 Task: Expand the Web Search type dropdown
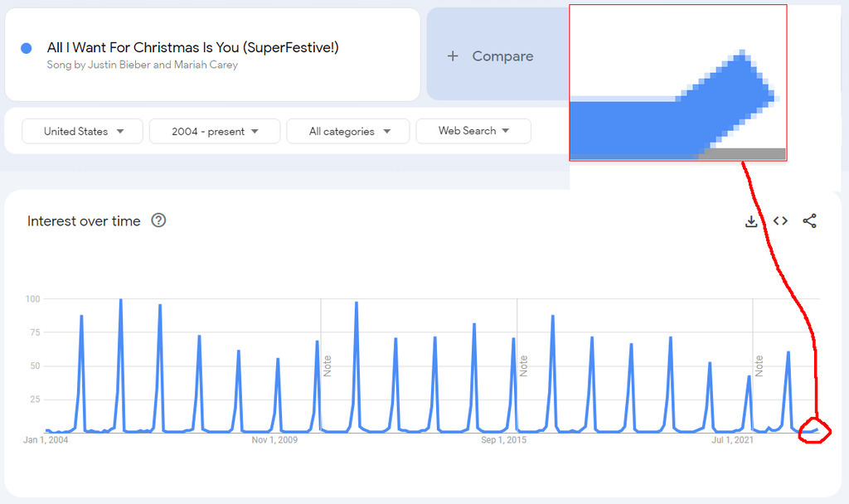pyautogui.click(x=473, y=131)
